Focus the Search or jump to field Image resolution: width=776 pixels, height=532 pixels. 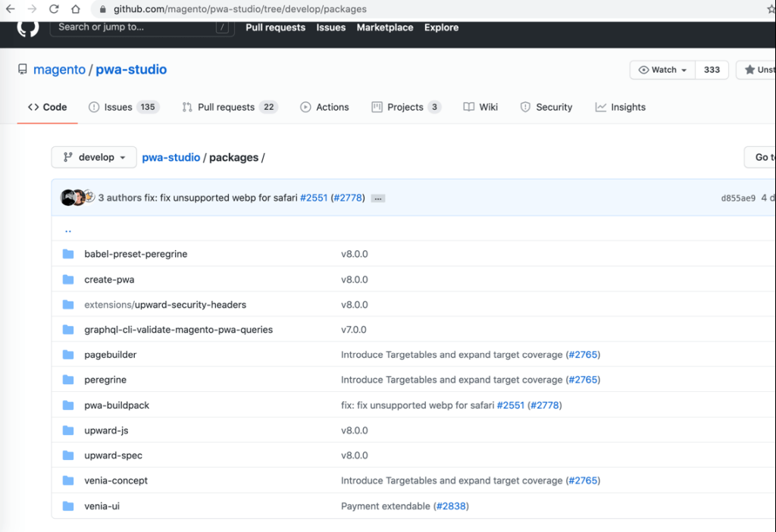142,27
